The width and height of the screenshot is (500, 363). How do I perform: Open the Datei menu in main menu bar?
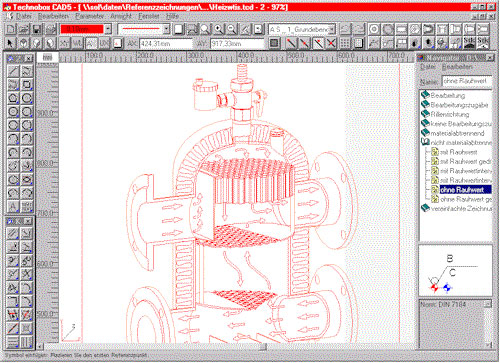click(24, 16)
